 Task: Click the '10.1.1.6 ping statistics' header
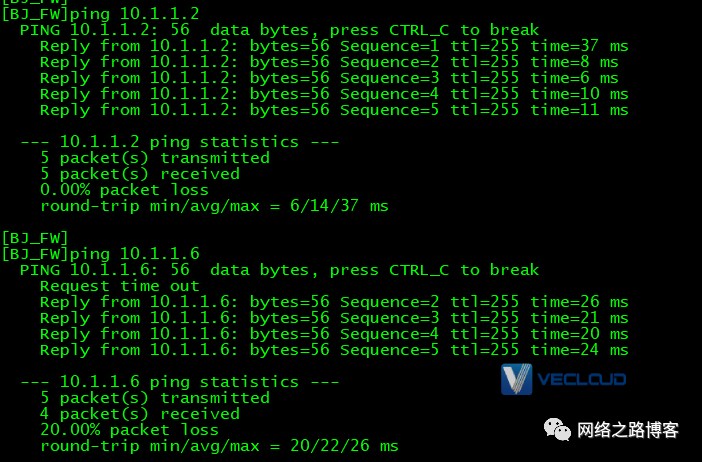pos(180,382)
